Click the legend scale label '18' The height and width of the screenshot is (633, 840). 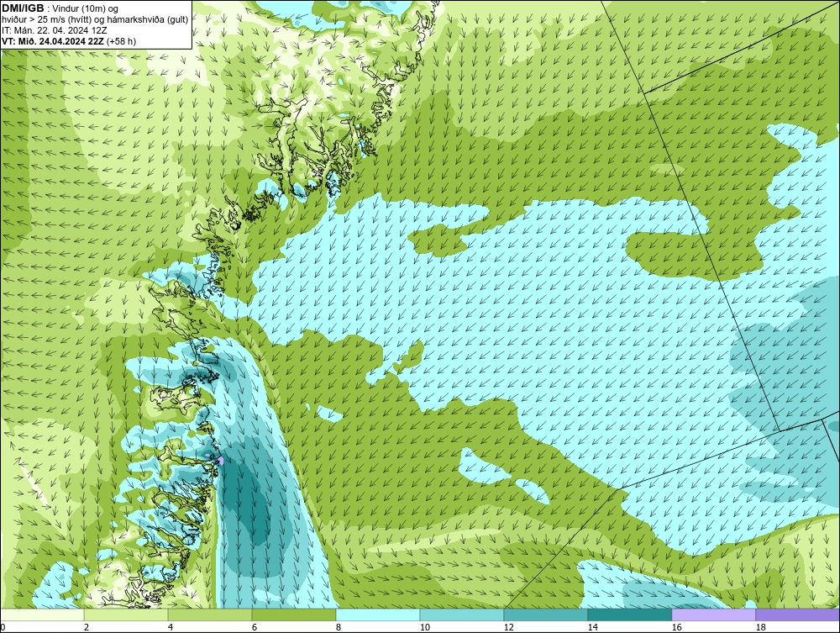click(760, 627)
